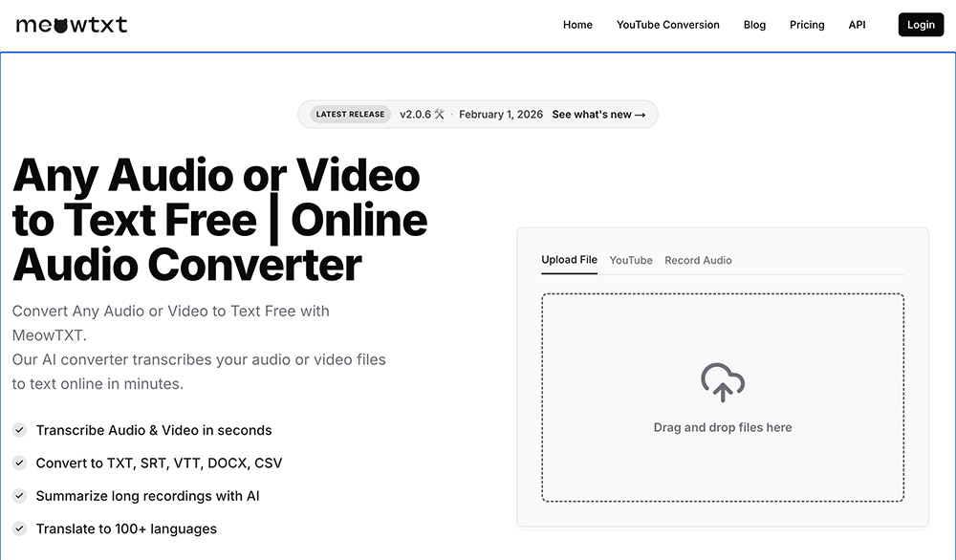Click checkmark icon next to Convert to TXT
Viewport: 956px width, 560px height.
(x=19, y=463)
